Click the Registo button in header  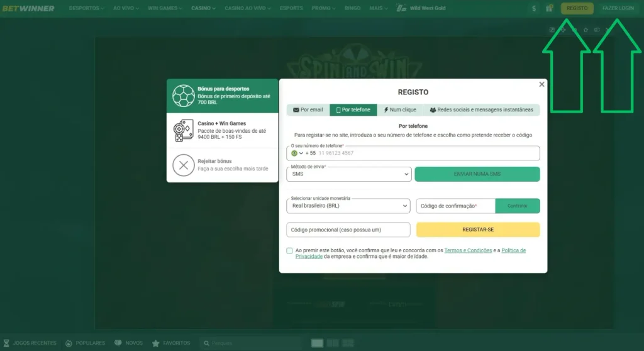577,8
